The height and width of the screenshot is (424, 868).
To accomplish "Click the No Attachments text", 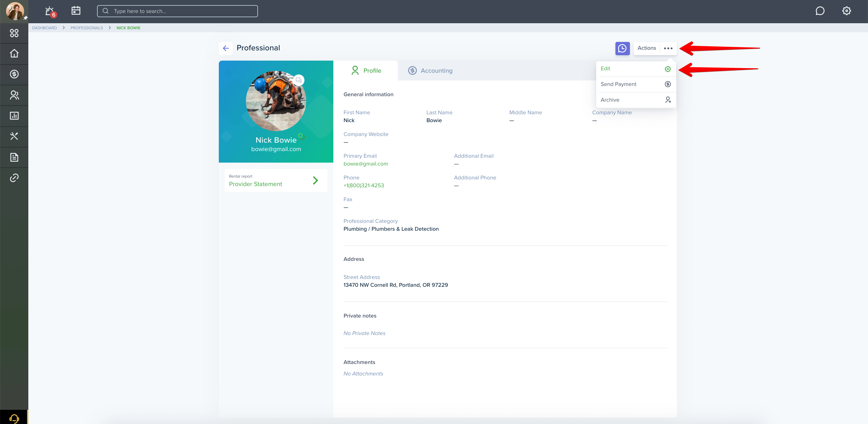I will (x=363, y=374).
